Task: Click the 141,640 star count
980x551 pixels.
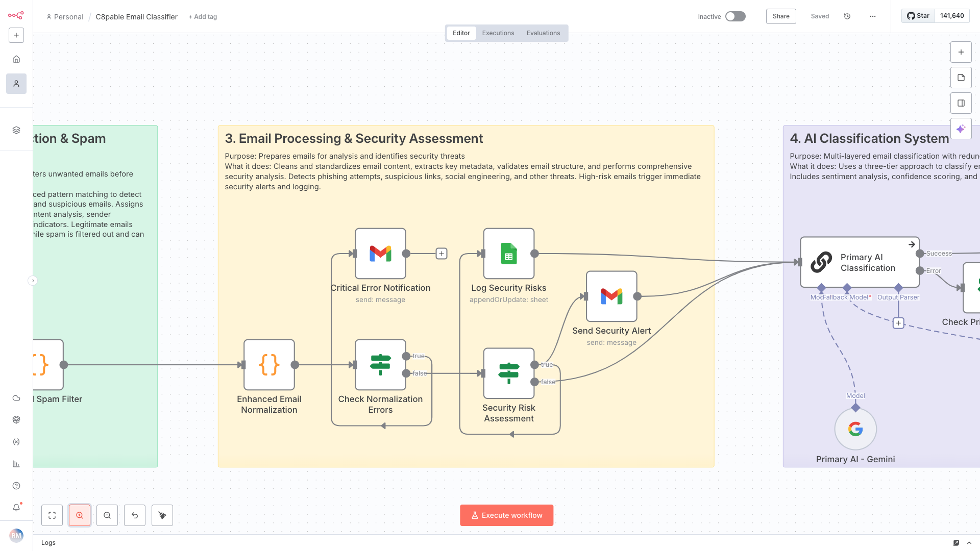Action: click(952, 16)
